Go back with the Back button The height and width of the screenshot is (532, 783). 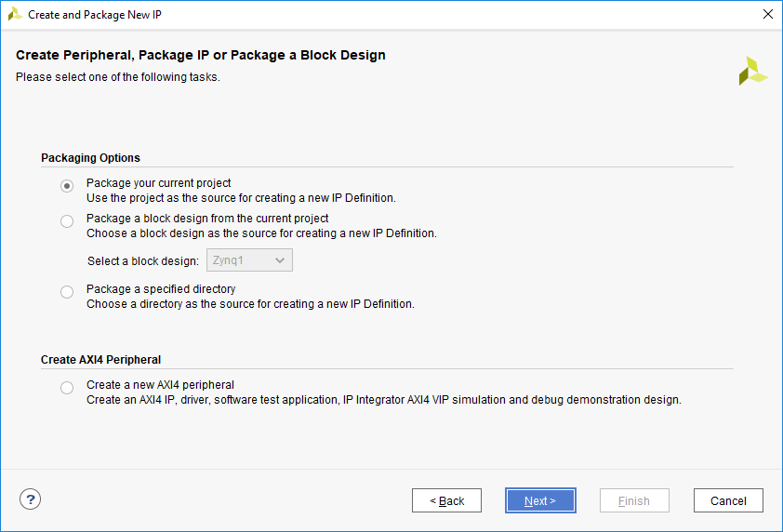pos(446,500)
